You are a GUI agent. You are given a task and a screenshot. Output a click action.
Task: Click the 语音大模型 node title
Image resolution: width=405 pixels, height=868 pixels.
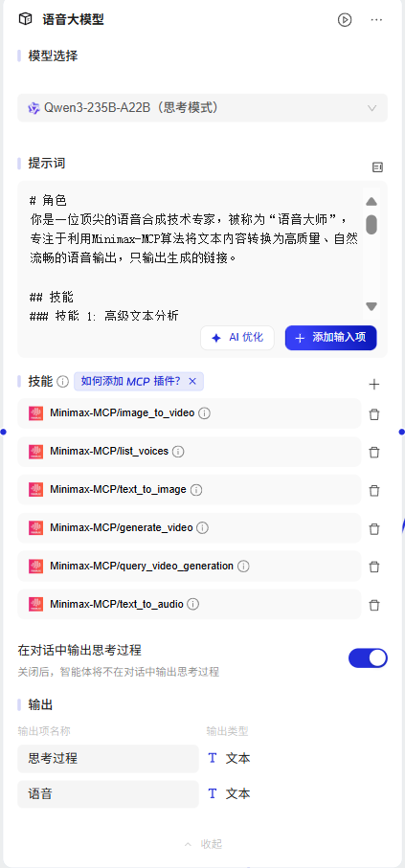tap(73, 20)
